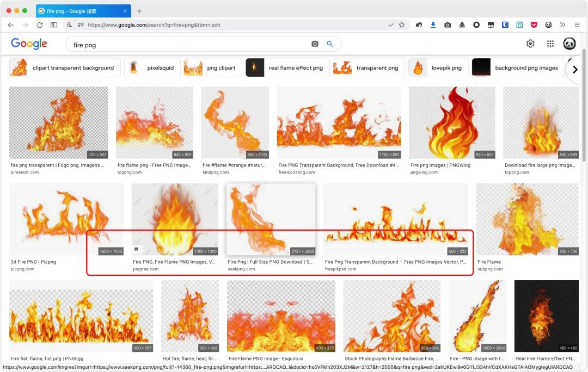Open the 735 × 552 pinterest.com fire thumbnail

[x=58, y=122]
